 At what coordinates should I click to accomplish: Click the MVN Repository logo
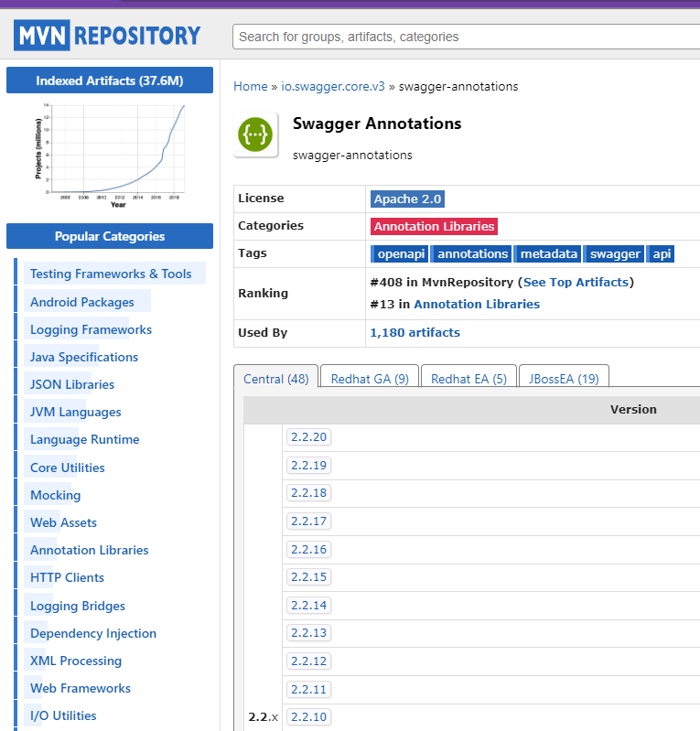coord(107,35)
